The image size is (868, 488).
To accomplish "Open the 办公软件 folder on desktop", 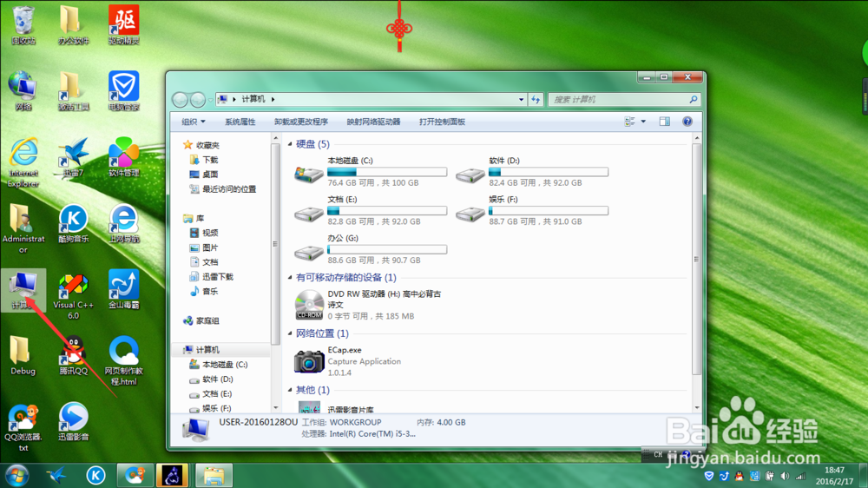I will (73, 25).
